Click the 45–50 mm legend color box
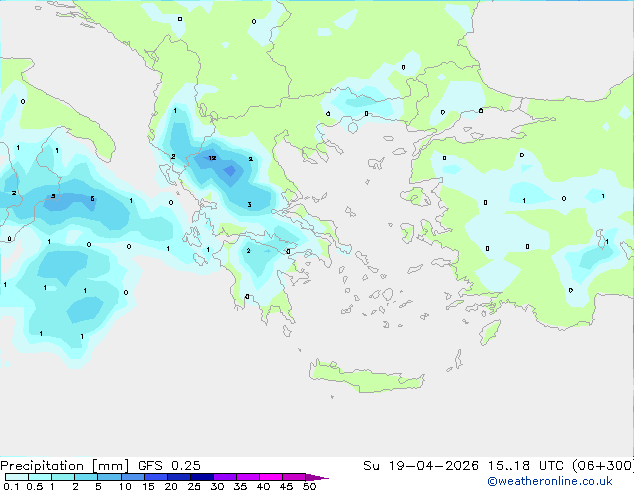Screen dimensions: 634x490 coord(294,477)
